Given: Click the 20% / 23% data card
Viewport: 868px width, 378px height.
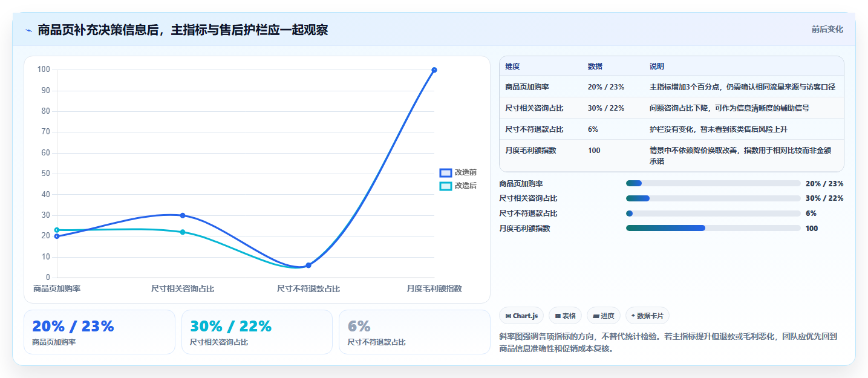Looking at the screenshot, I should coord(99,332).
